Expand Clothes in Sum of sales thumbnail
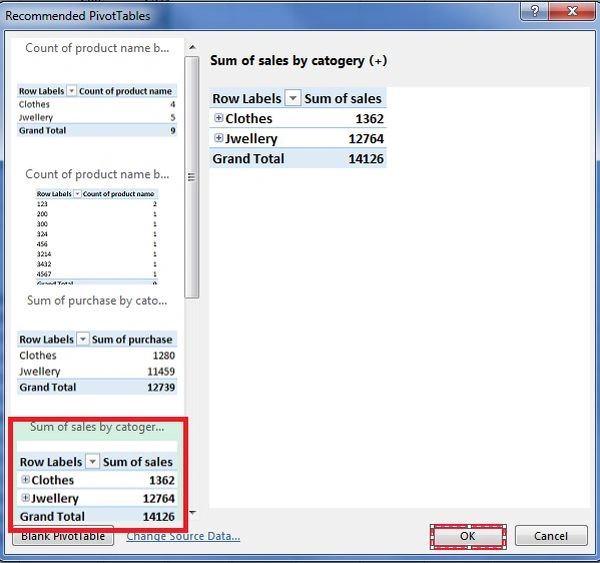 [x=25, y=479]
